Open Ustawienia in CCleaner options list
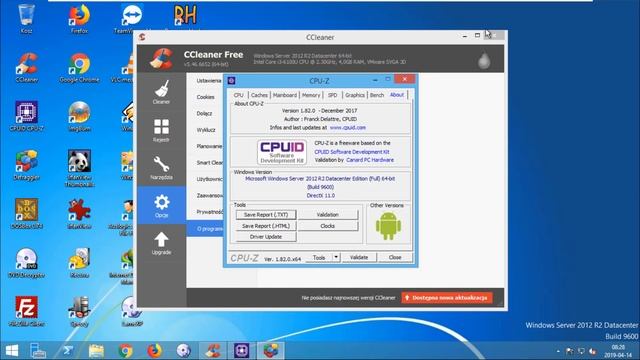This screenshot has height=360, width=640. tap(209, 81)
